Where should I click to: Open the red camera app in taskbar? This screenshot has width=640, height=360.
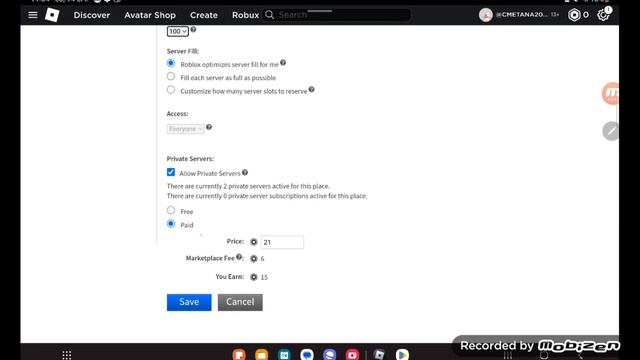point(352,354)
